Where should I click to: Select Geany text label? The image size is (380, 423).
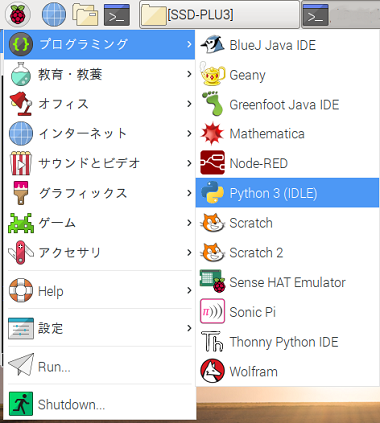247,75
